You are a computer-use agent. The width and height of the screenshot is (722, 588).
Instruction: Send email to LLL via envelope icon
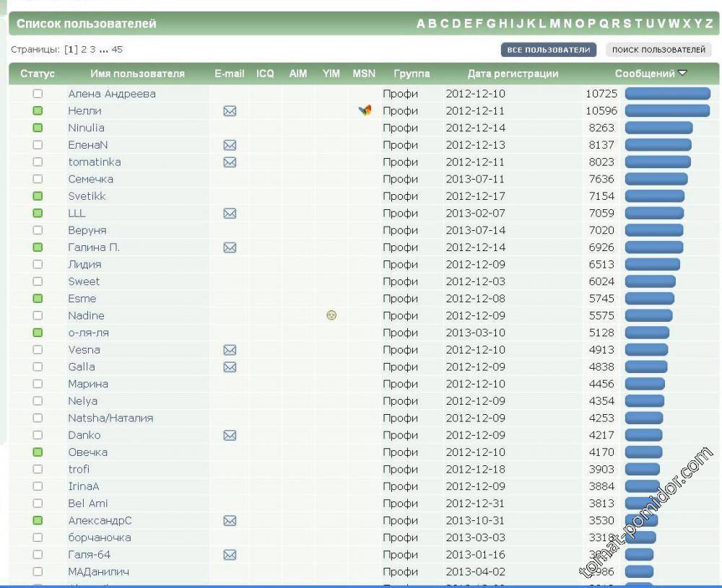click(x=230, y=214)
